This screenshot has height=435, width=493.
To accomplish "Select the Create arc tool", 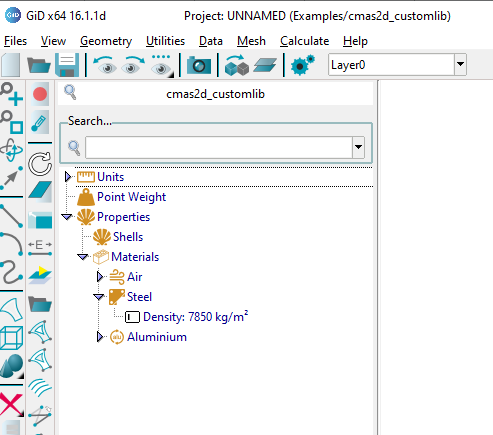I will point(11,244).
